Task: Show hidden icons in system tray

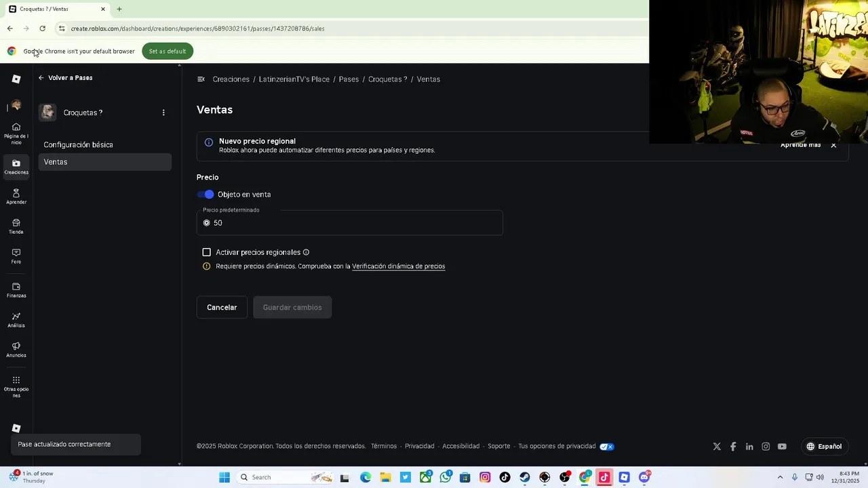Action: (x=780, y=477)
